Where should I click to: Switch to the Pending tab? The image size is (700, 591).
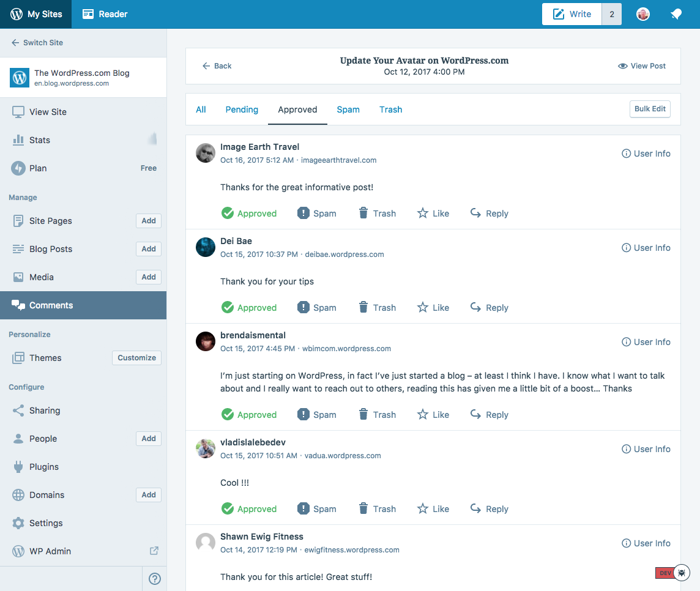[x=242, y=110]
